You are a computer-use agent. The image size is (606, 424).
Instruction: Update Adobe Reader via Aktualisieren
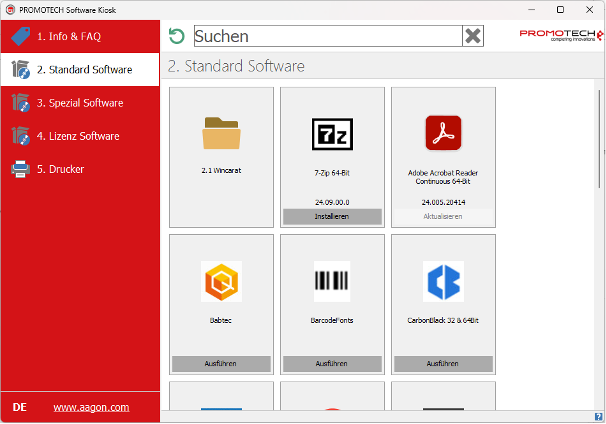pos(443,217)
